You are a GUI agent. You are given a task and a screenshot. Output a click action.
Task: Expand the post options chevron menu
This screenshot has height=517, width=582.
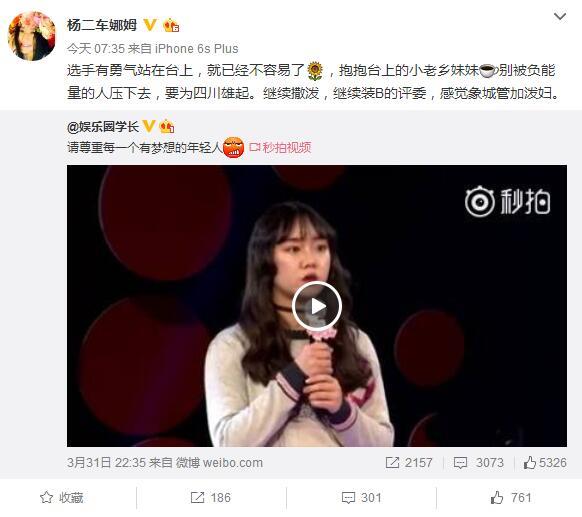pos(559,16)
